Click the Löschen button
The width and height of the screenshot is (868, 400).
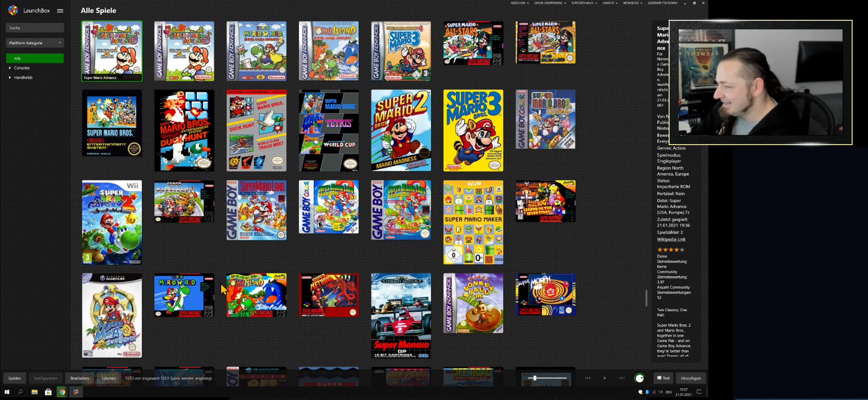point(109,378)
